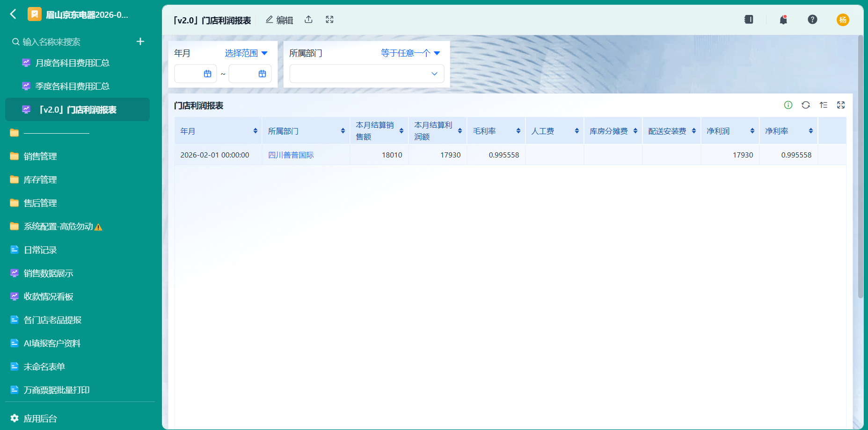Image resolution: width=868 pixels, height=430 pixels.
Task: Expand the 售后管理 folder
Action: tap(77, 203)
